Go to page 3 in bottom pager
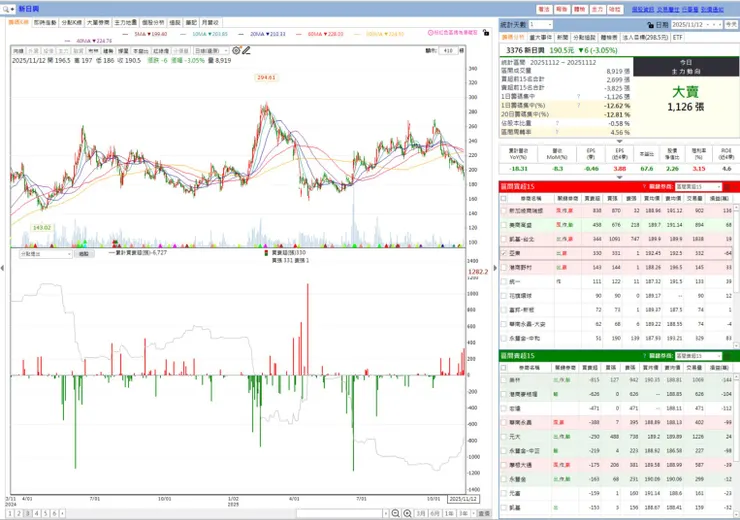The height and width of the screenshot is (520, 740). pyautogui.click(x=28, y=513)
